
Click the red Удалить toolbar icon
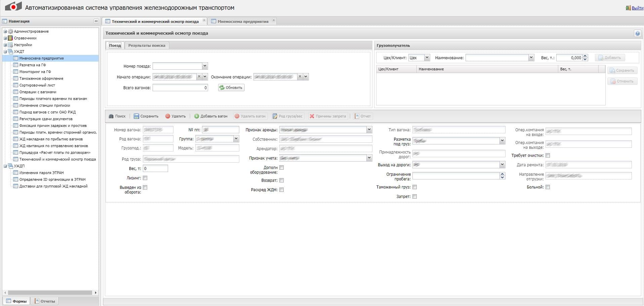coord(168,116)
